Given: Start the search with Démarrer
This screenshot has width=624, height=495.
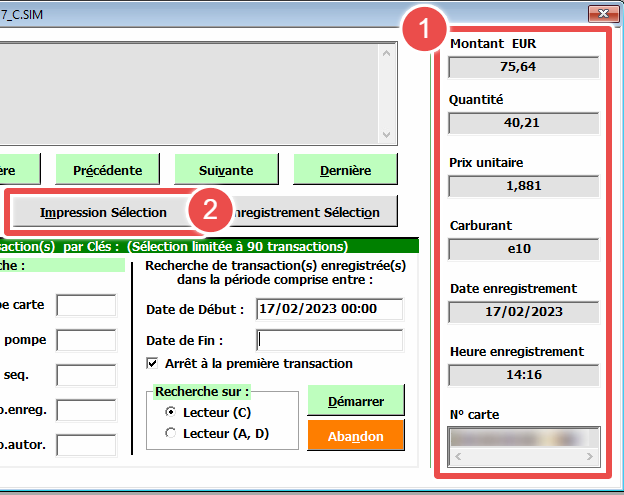Looking at the screenshot, I should (356, 401).
